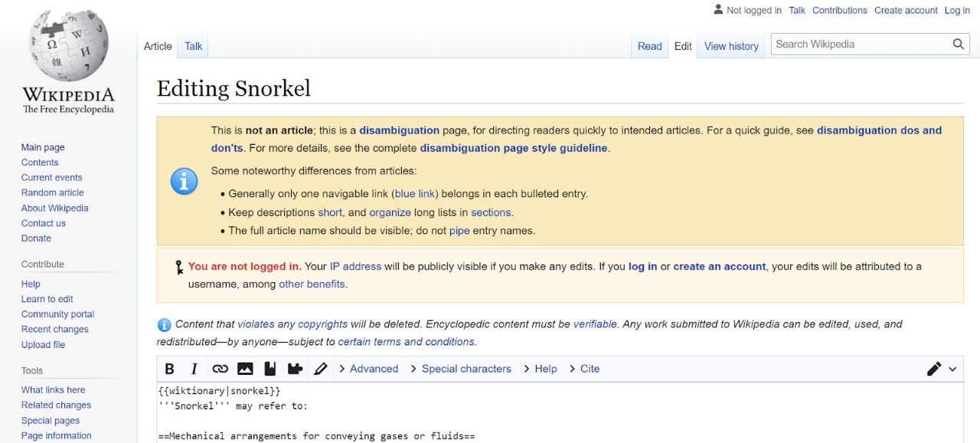Viewport: 980px width, 443px height.
Task: Open Current events sidebar link
Action: click(52, 178)
